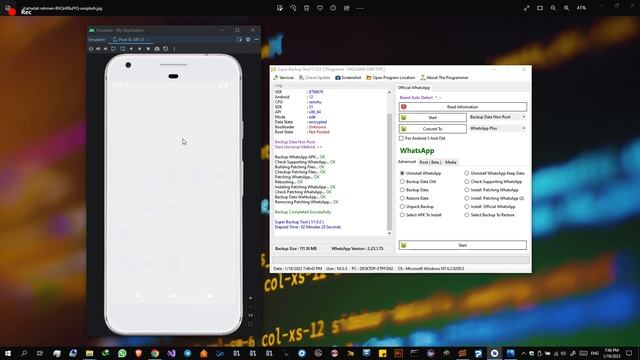Click the log scrollbar down arrow
640x360 pixels.
pos(389,233)
